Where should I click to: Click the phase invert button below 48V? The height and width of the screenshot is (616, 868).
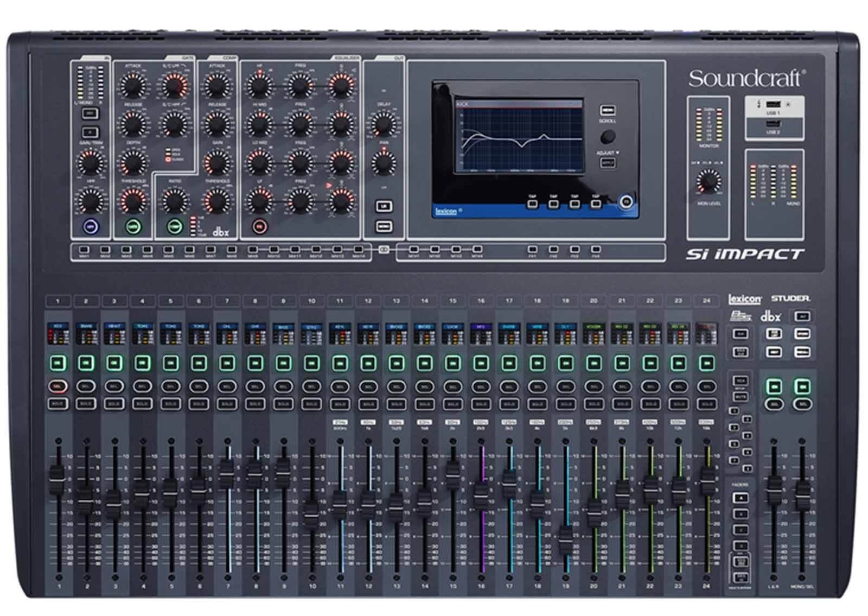tap(90, 132)
